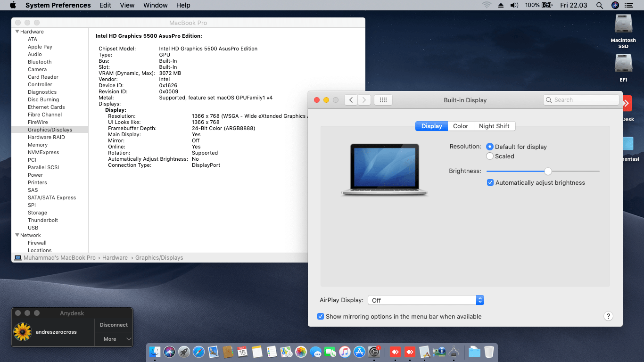
Task: Launch Siri from the Dock
Action: (169, 352)
